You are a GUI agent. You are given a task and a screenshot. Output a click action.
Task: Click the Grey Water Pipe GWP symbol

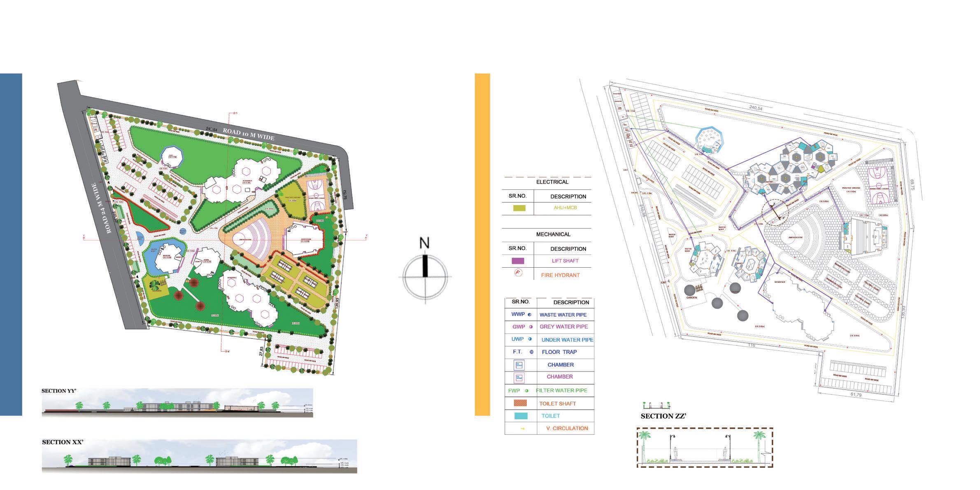(531, 327)
